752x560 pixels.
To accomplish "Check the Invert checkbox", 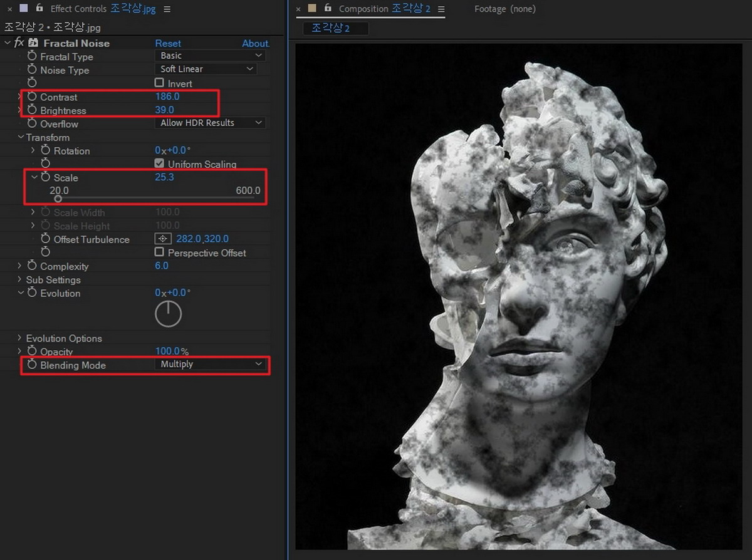I will (159, 83).
